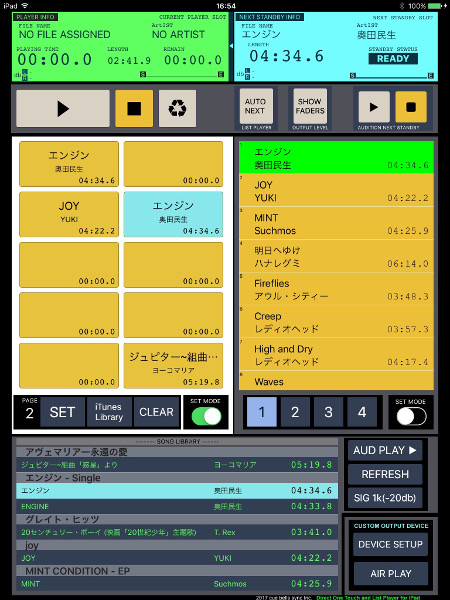Select the pad page number 2 indicator
450x600 pixels.
pyautogui.click(x=29, y=413)
